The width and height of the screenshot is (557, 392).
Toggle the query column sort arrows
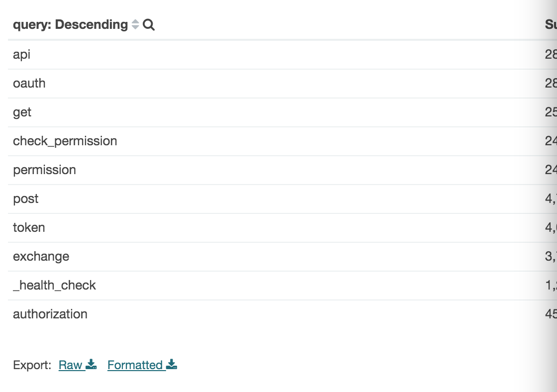click(135, 25)
